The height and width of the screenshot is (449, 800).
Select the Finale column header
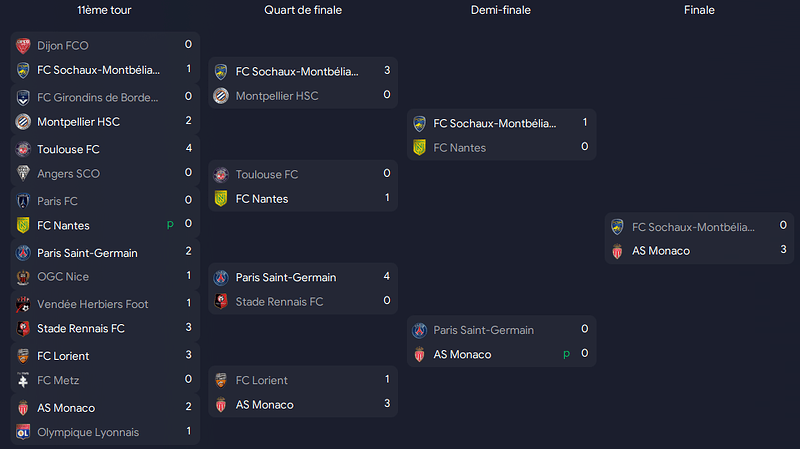[x=699, y=10]
